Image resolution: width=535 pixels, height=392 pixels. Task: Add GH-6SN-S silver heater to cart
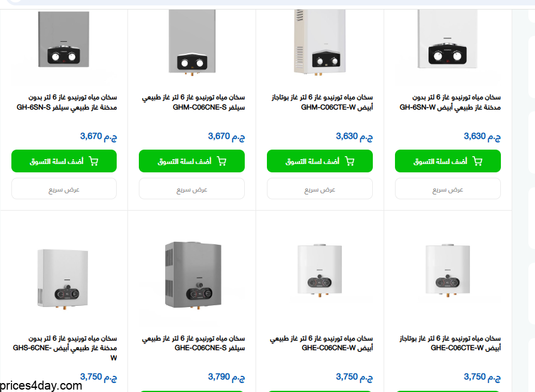(x=64, y=161)
